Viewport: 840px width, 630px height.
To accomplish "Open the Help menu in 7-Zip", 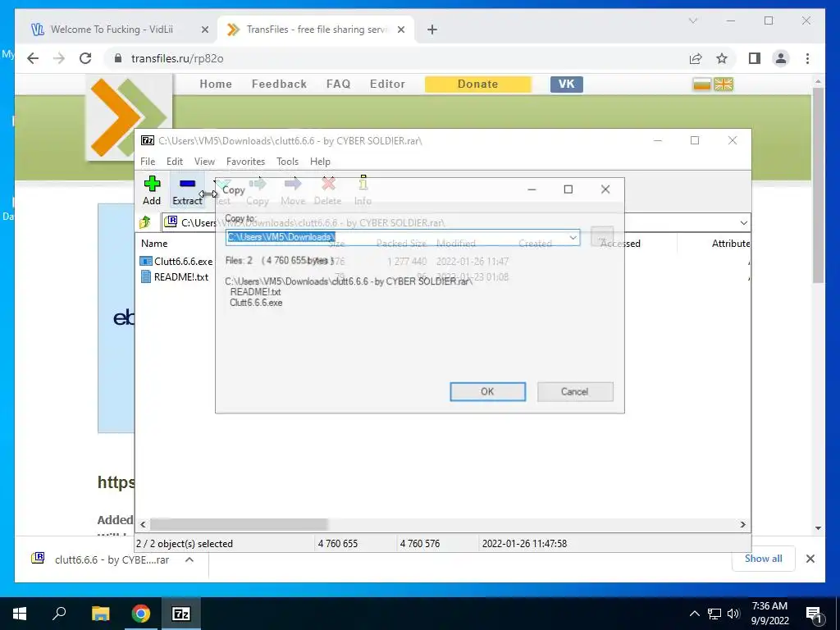I will click(x=320, y=162).
